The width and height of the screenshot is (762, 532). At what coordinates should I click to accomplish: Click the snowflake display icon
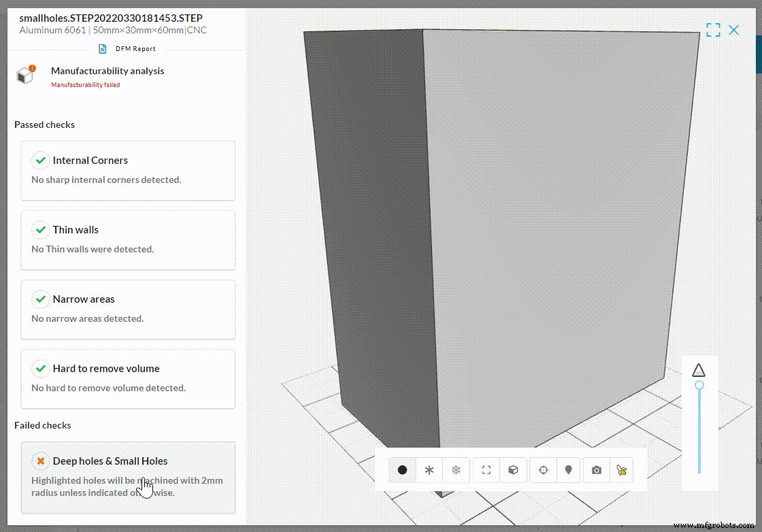[456, 470]
